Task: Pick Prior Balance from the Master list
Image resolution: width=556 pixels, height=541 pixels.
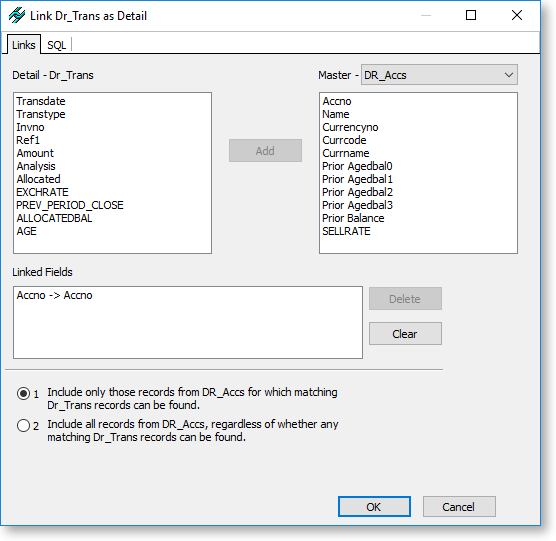Action: tap(353, 218)
